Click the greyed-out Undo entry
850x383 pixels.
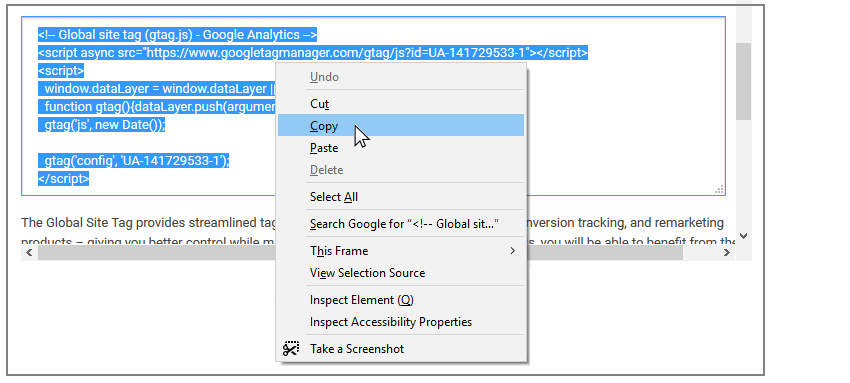pos(401,77)
